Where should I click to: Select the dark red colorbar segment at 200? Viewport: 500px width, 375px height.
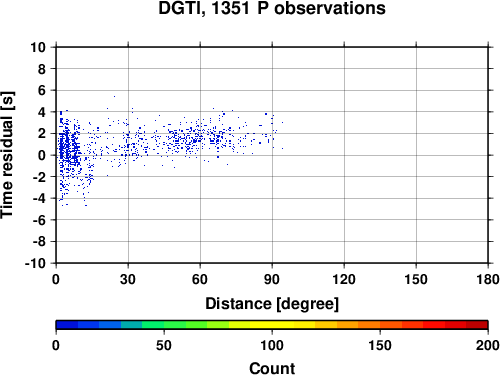click(477, 325)
